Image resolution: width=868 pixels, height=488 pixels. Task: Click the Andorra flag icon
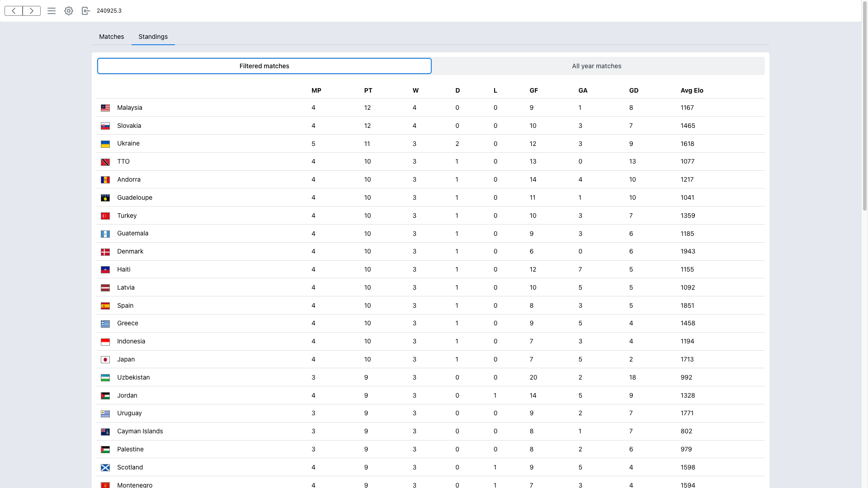pos(105,180)
